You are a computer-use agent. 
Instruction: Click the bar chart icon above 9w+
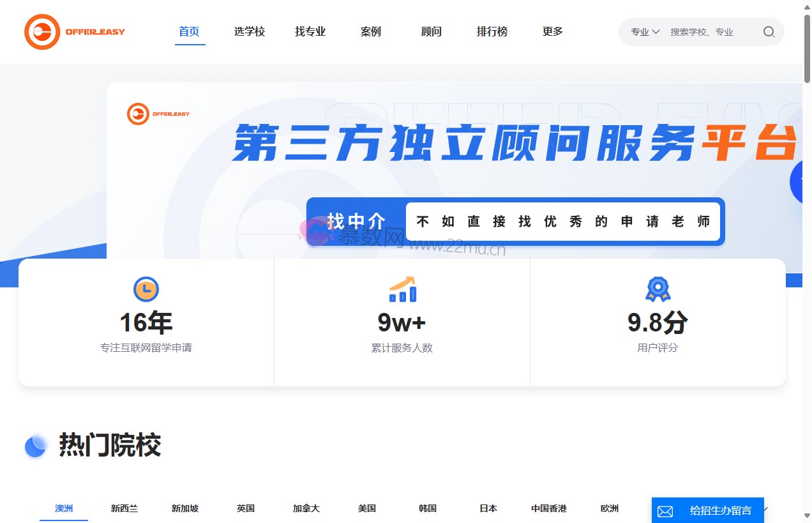[x=402, y=289]
